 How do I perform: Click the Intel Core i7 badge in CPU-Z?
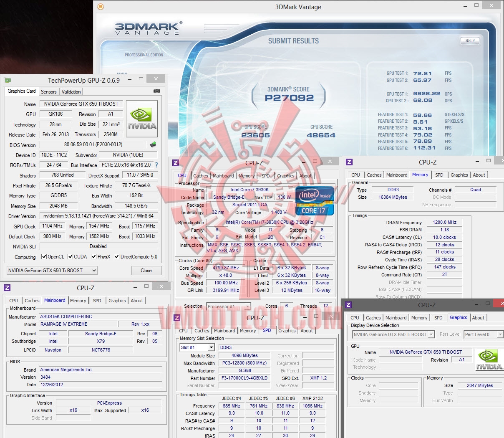(x=315, y=201)
